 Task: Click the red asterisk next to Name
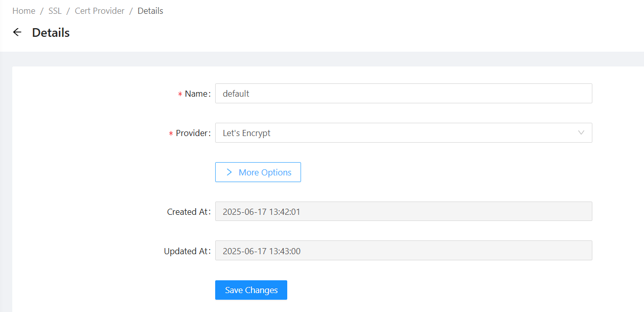coord(180,95)
